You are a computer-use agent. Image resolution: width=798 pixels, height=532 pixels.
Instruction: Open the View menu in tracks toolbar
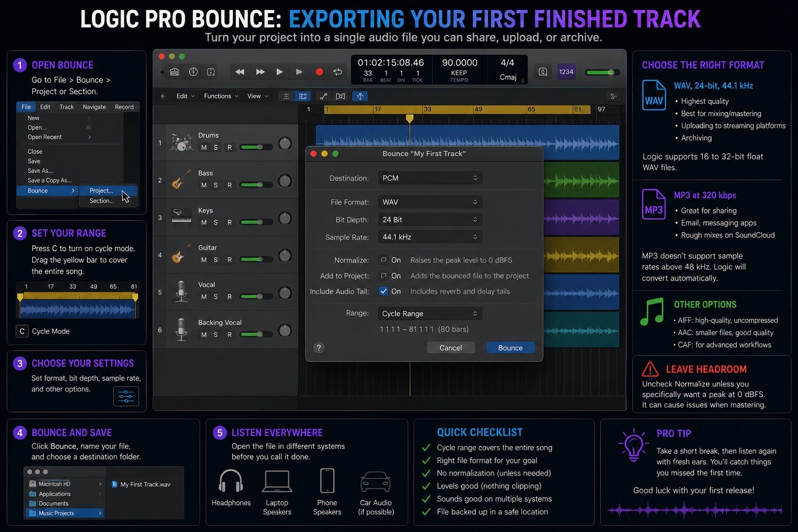[258, 96]
